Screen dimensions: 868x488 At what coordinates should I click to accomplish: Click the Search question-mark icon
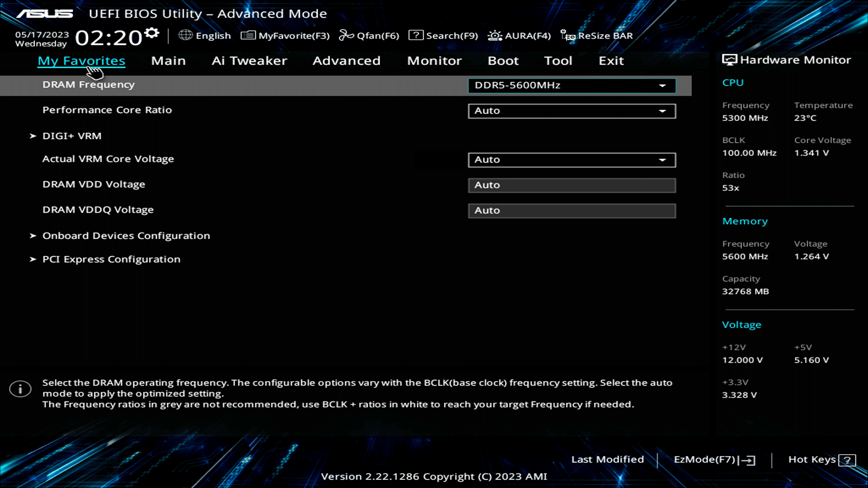click(416, 35)
